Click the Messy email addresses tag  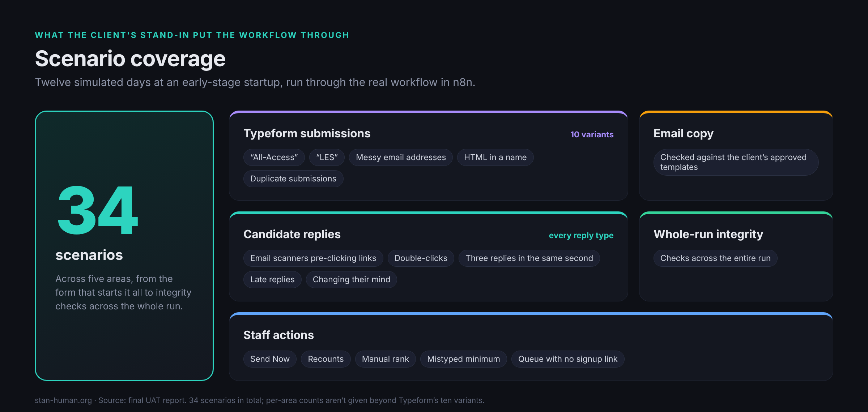click(x=401, y=157)
